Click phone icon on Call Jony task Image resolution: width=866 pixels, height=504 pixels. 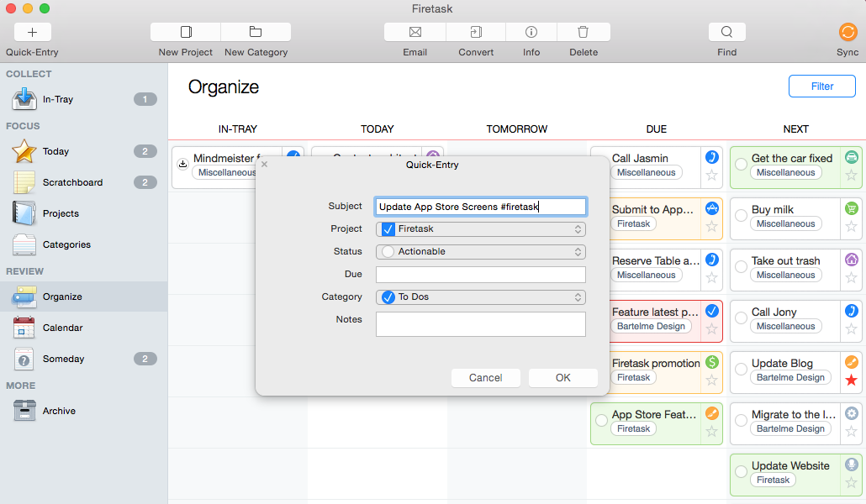[x=852, y=311]
